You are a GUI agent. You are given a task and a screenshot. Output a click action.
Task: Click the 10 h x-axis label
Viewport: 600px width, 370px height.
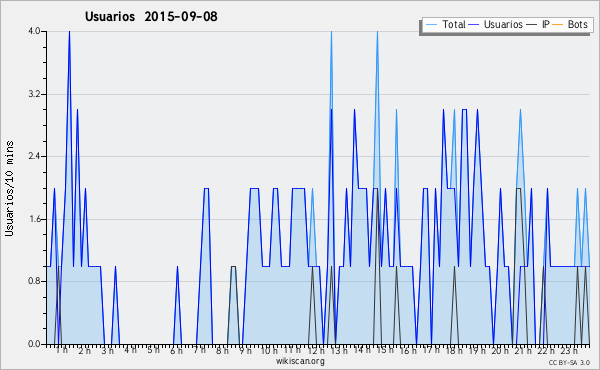coord(269,350)
